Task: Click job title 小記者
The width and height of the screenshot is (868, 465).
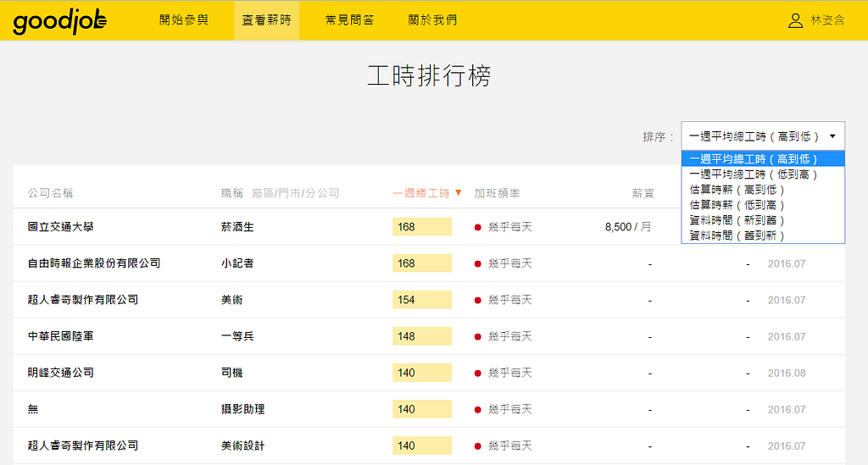Action: pos(237,263)
